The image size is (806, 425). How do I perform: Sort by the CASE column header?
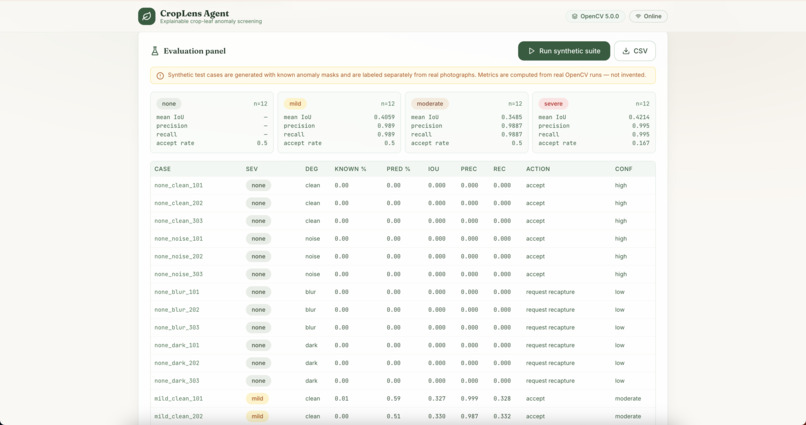[x=162, y=169]
